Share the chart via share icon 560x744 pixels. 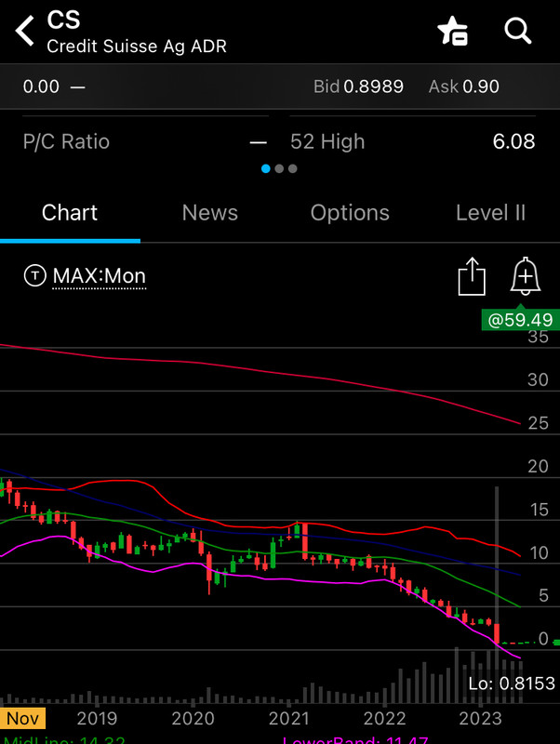[472, 276]
